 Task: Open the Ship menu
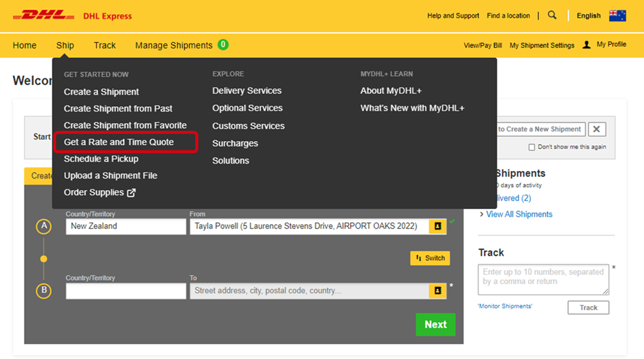click(x=65, y=45)
